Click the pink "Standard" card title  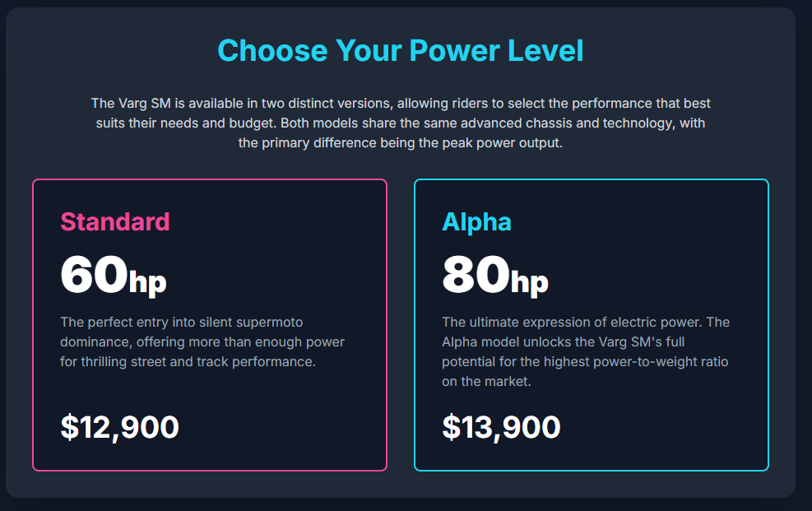[115, 221]
